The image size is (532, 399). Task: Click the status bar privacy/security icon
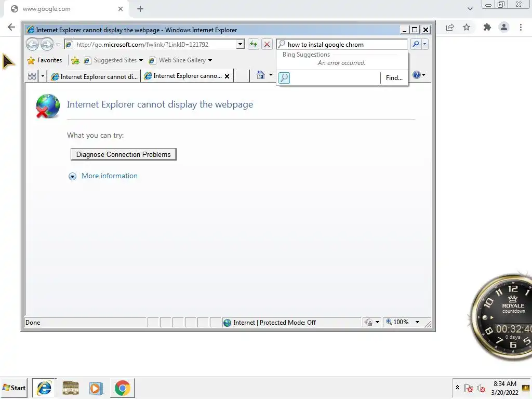(368, 322)
